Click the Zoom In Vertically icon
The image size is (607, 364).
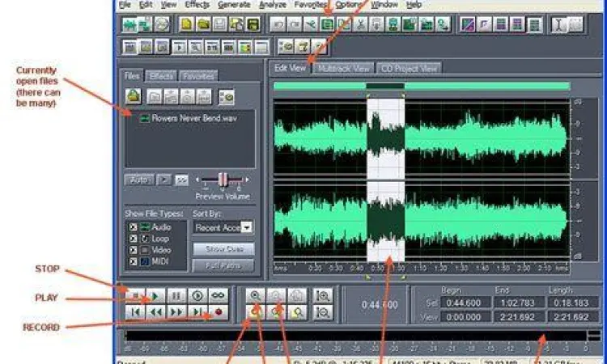tap(324, 296)
